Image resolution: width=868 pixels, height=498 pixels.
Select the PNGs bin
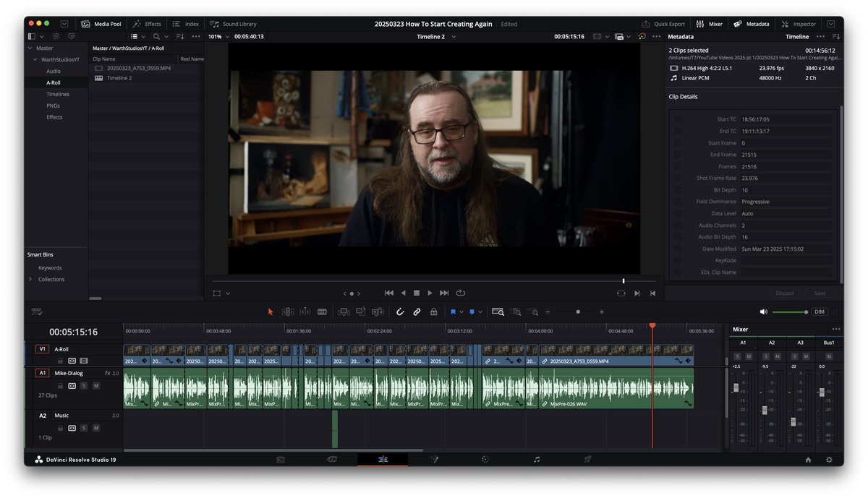click(53, 106)
